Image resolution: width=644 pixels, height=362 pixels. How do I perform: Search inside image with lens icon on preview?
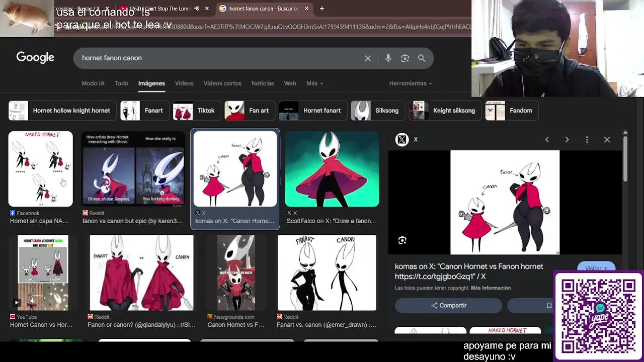click(x=403, y=241)
